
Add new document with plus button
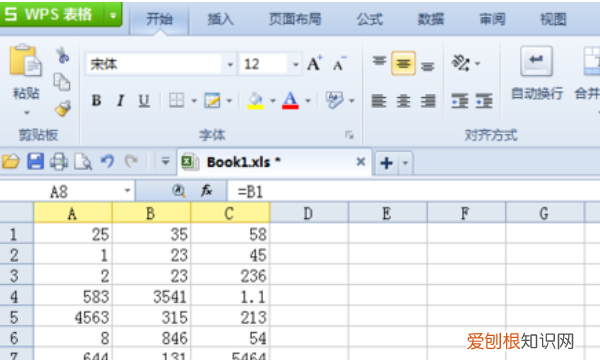tap(386, 163)
